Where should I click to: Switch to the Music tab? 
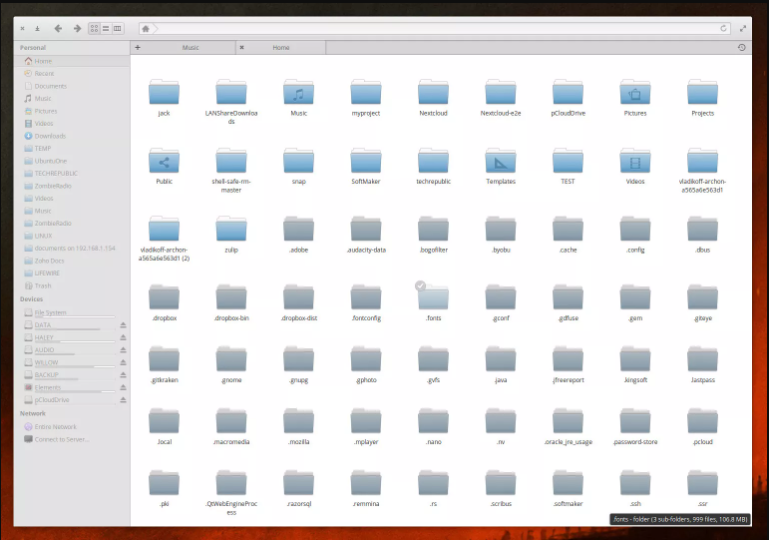tap(190, 48)
